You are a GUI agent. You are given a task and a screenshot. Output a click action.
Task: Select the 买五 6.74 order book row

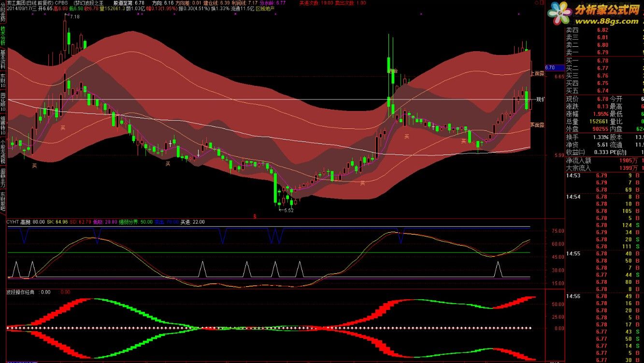coord(604,91)
